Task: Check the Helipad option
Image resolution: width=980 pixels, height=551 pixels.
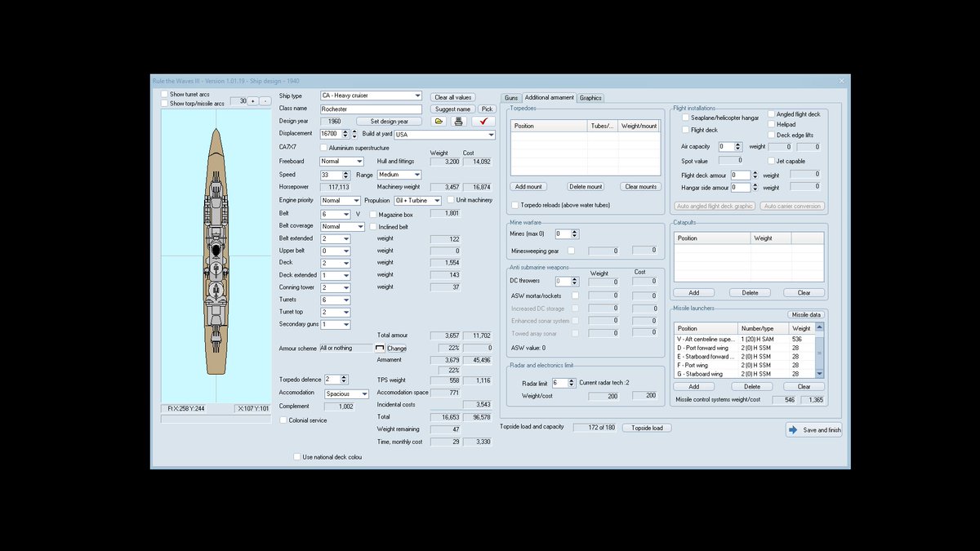Action: [772, 124]
